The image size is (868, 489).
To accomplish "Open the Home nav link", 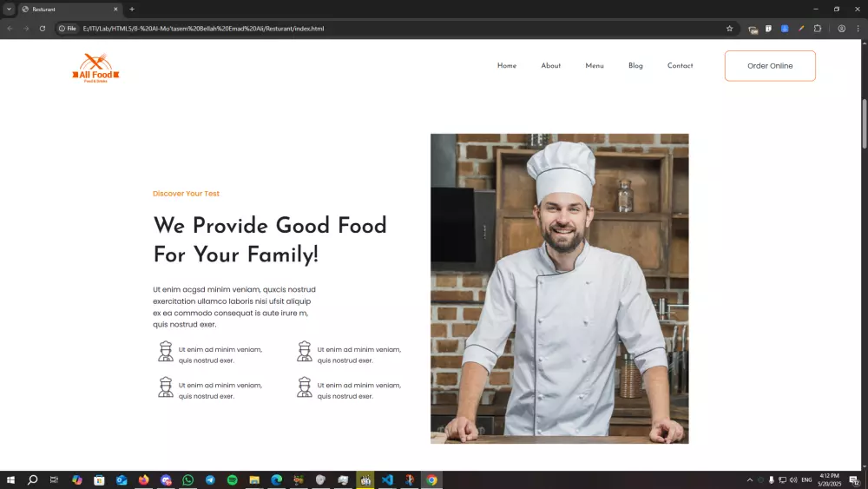I will click(507, 66).
